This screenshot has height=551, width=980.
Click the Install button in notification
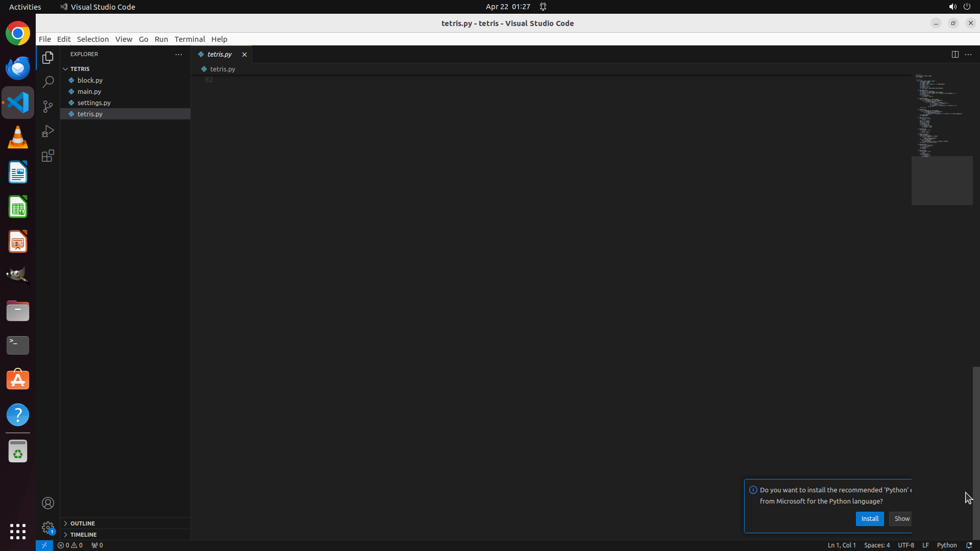coord(869,518)
